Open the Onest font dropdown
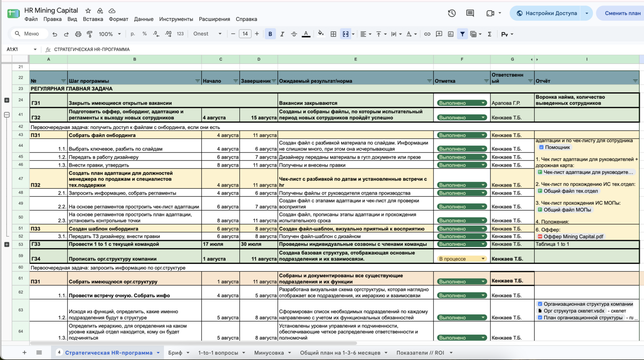Screen dimensions: 644x360 click(207, 34)
